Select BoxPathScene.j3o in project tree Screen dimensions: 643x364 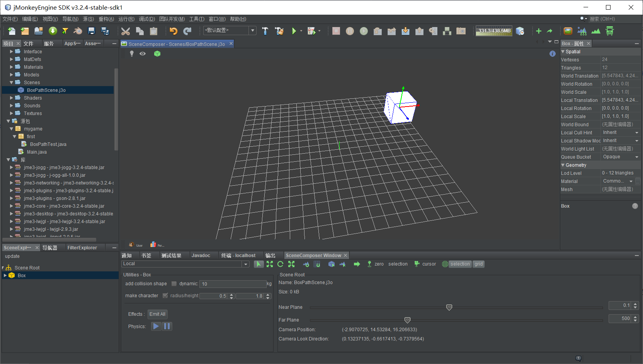[46, 90]
